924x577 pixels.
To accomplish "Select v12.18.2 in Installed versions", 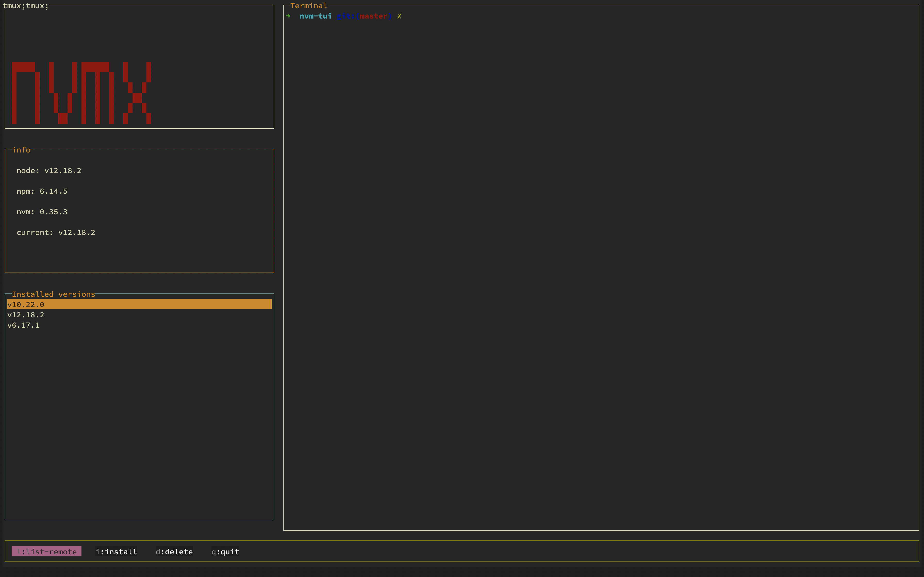I will click(x=26, y=315).
